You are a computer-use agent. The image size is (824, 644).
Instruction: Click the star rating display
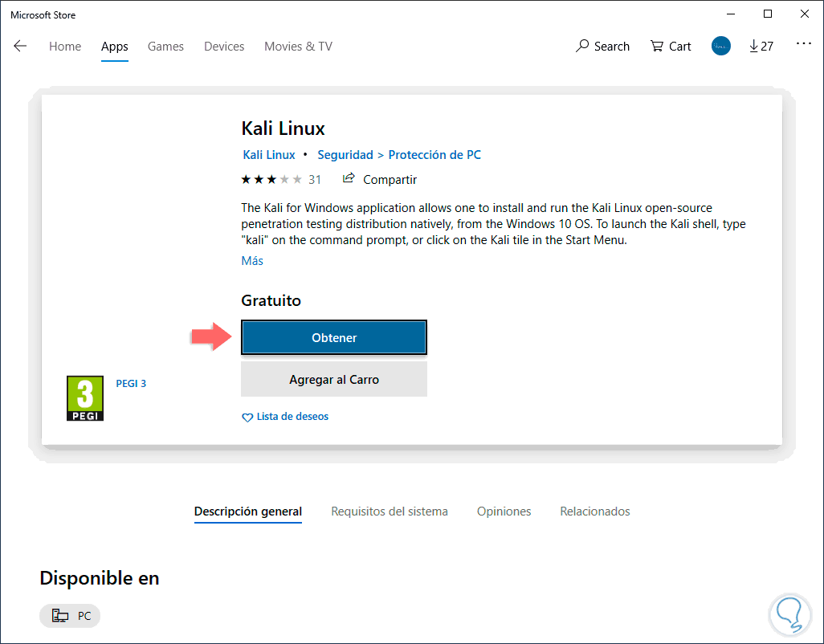click(x=271, y=180)
